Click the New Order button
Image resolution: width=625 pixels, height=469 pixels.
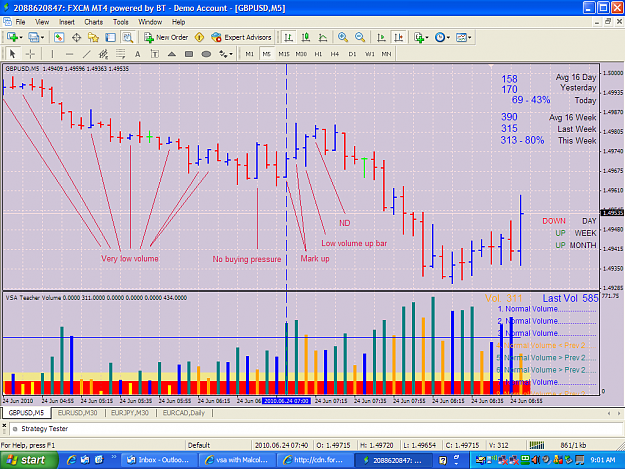[x=166, y=37]
